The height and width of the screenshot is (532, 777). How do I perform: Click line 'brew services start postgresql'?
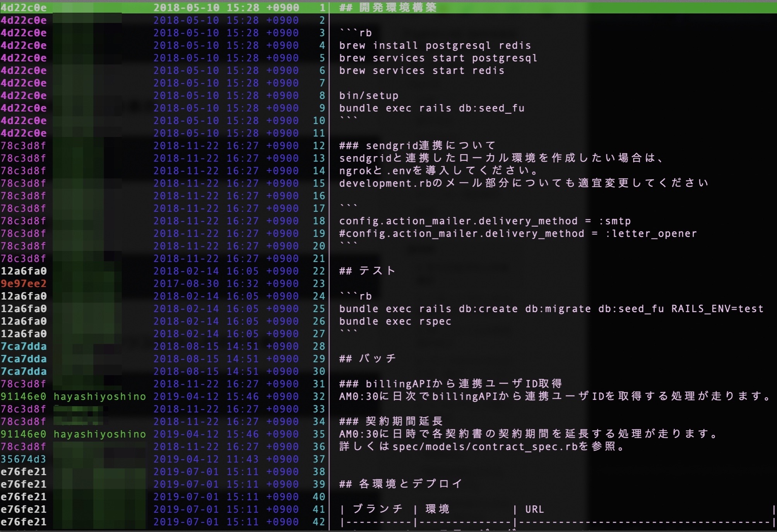438,58
